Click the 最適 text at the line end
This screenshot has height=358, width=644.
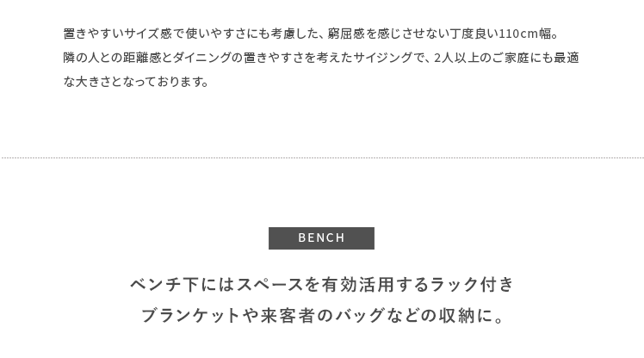567,59
